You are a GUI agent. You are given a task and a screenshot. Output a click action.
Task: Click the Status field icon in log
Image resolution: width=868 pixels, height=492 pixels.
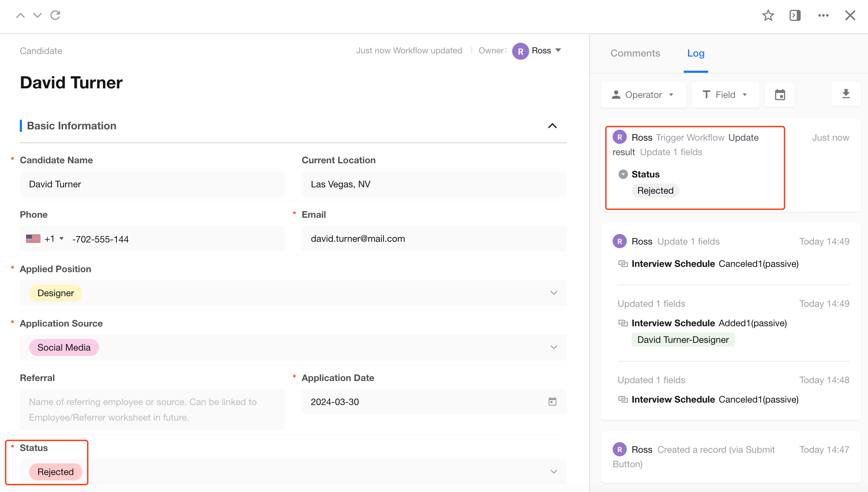pos(623,174)
